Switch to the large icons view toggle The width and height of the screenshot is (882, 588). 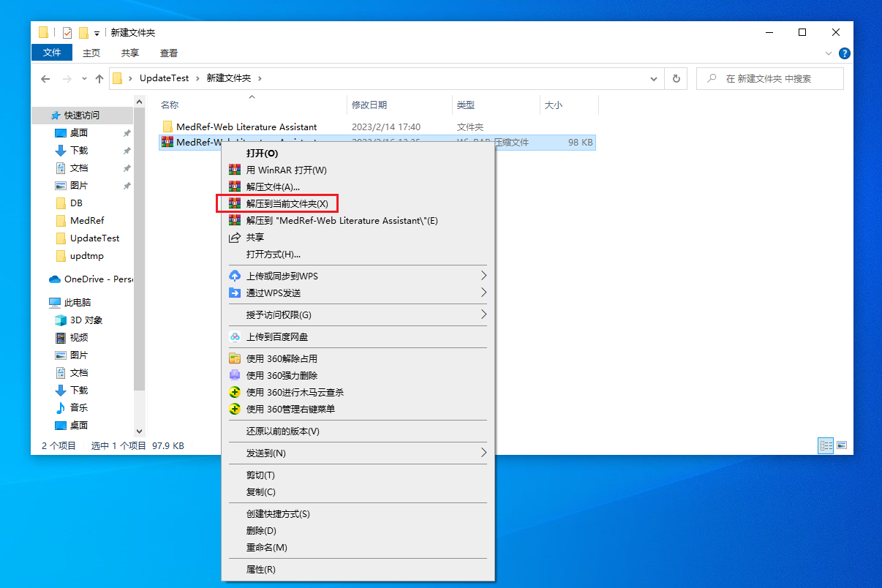[x=842, y=445]
